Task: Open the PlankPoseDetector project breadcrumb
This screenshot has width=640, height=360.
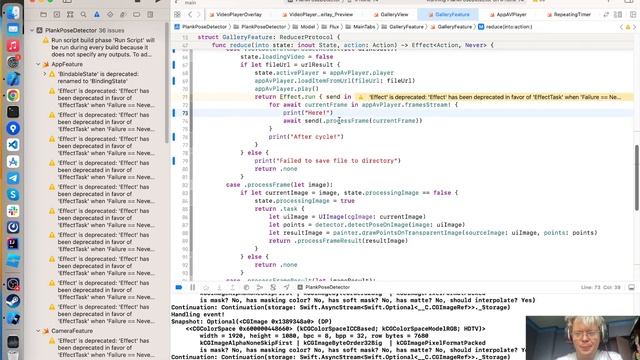Action: click(200, 27)
